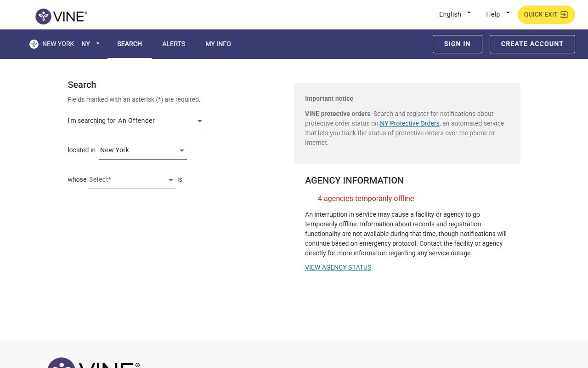Click the New York state leaf icon

pyautogui.click(x=34, y=44)
